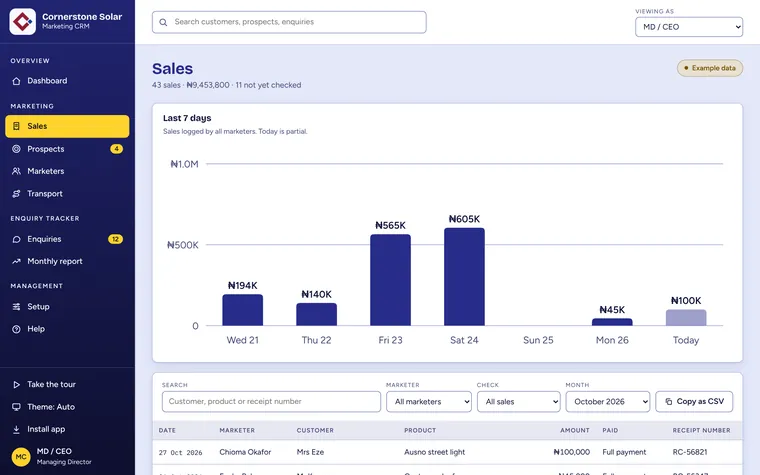Expand the All sales check dropdown
Viewport: 760px width, 475px height.
pyautogui.click(x=519, y=401)
